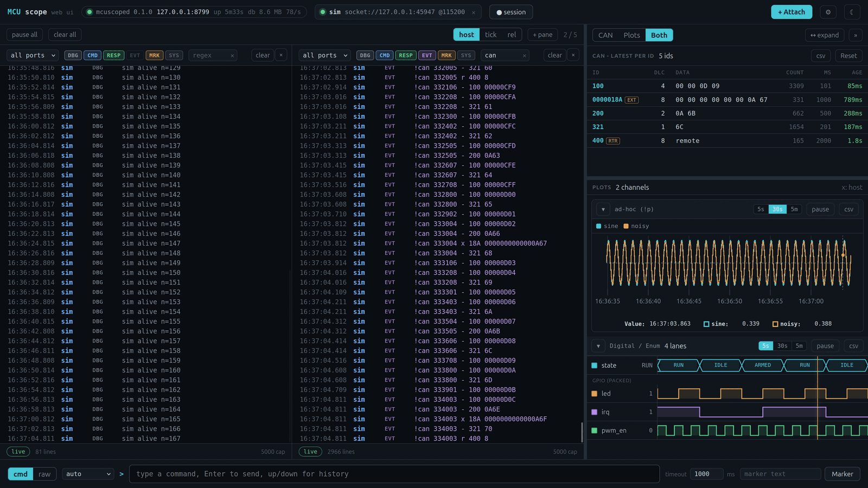Click the noisy legend color swatch
This screenshot has height=488, width=868.
626,226
